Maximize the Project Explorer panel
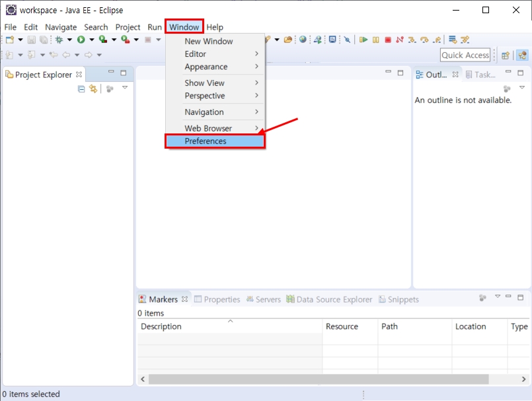 tap(124, 73)
